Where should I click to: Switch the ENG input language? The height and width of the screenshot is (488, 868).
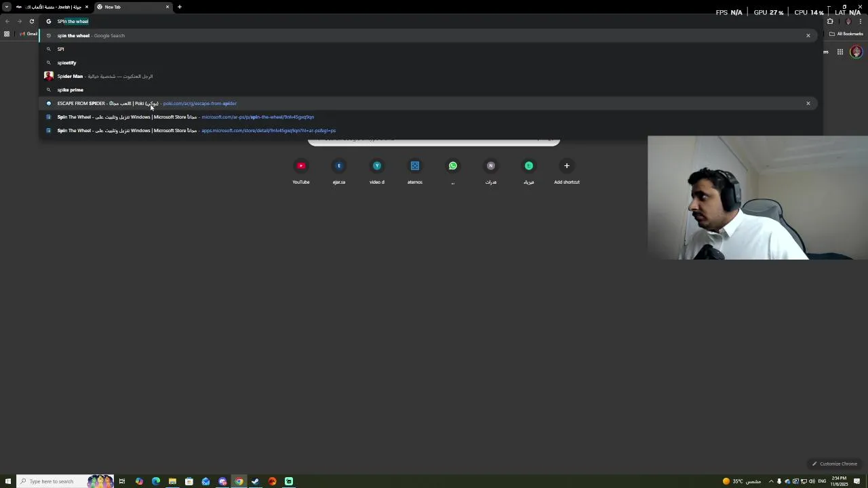click(822, 481)
